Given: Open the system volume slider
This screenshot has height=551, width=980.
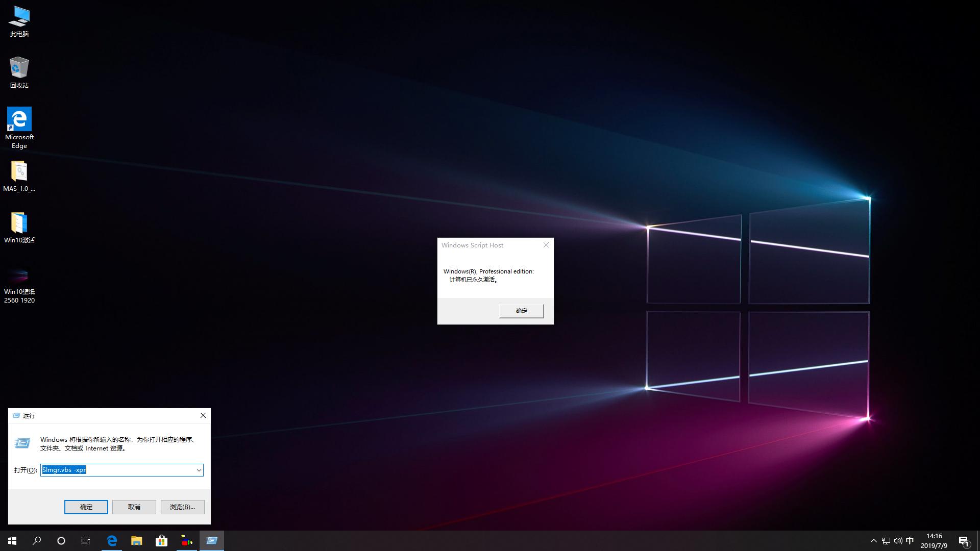Looking at the screenshot, I should coord(898,540).
